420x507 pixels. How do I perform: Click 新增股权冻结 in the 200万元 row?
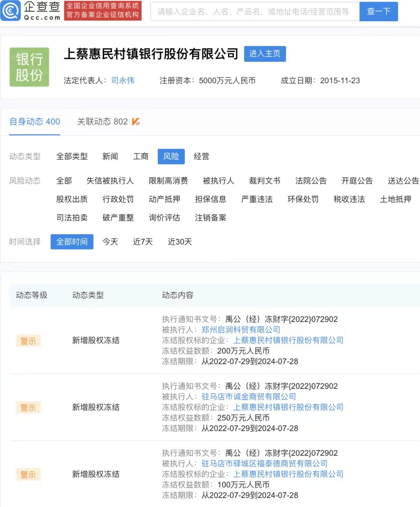coord(96,340)
